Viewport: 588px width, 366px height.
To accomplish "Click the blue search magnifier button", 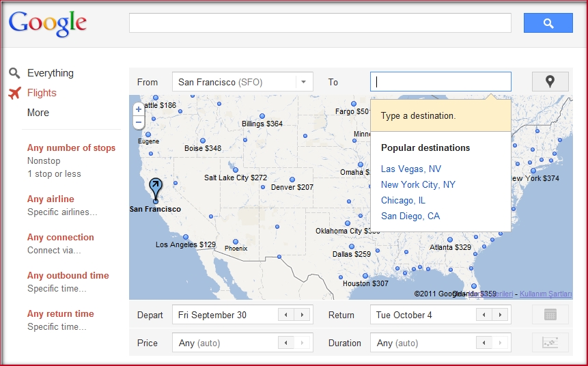I will click(548, 23).
